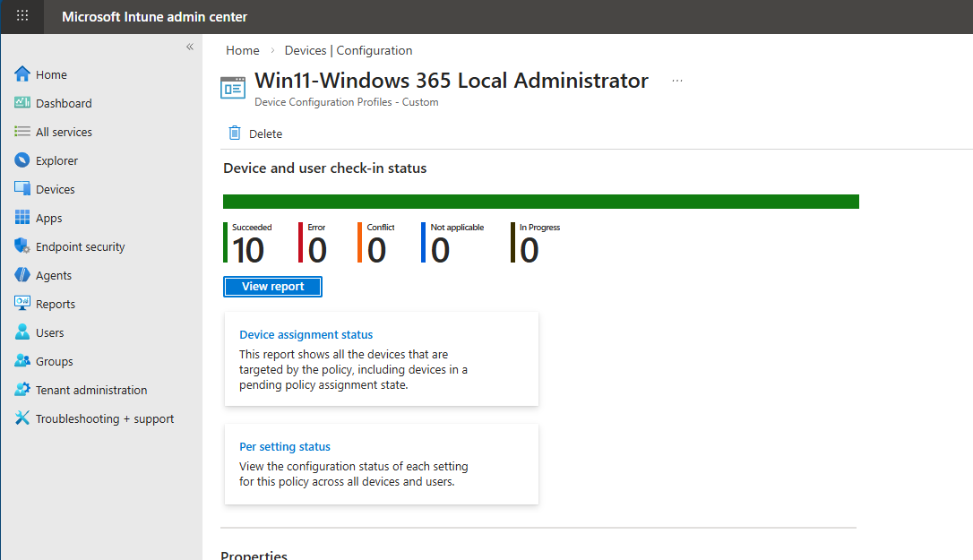
Task: Open the app launcher waffle icon
Action: [22, 16]
